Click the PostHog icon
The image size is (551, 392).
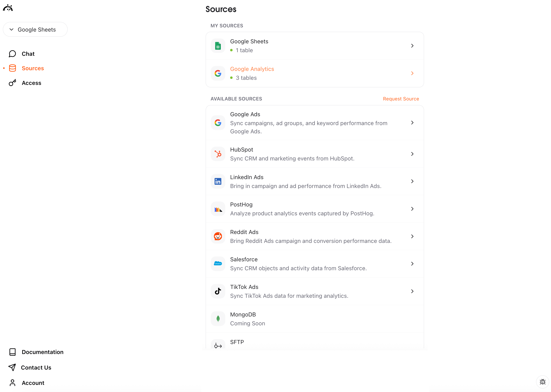point(218,209)
